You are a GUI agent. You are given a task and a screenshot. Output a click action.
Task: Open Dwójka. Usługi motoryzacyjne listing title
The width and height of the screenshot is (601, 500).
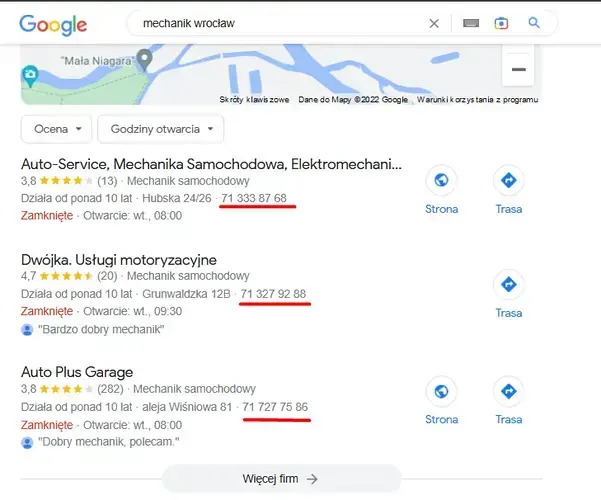point(119,260)
